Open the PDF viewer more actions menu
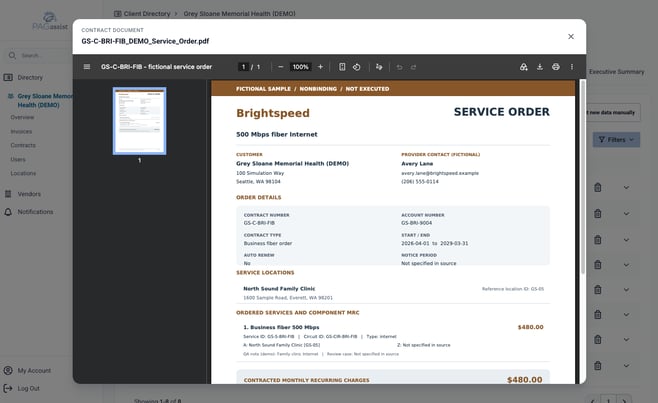 [572, 67]
